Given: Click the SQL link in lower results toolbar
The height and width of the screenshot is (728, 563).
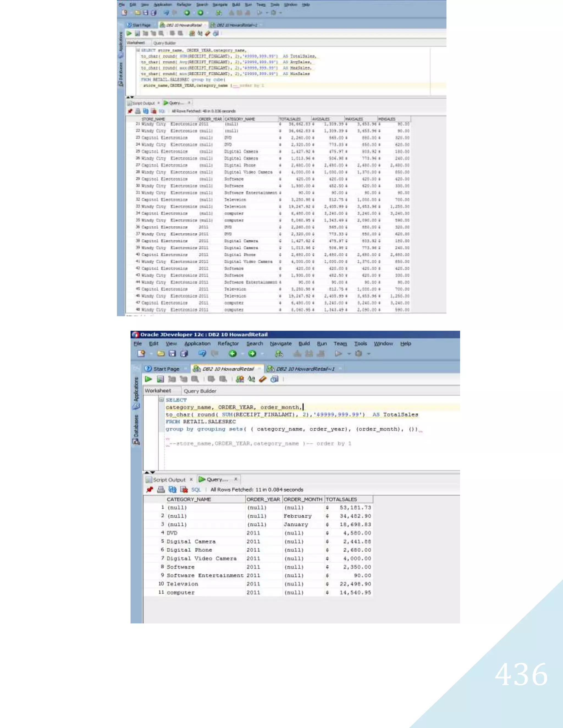Looking at the screenshot, I should pyautogui.click(x=196, y=489).
